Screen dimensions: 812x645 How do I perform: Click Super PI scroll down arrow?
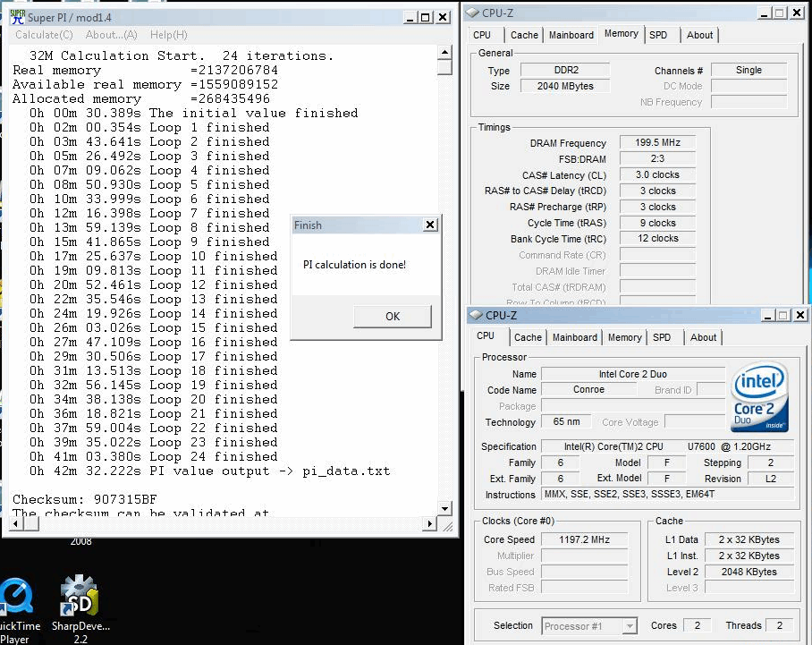tap(444, 509)
